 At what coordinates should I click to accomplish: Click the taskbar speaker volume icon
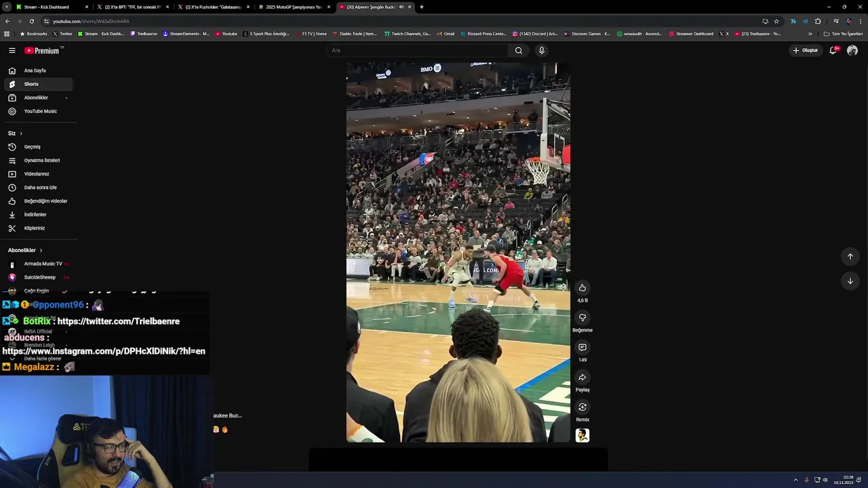825,480
